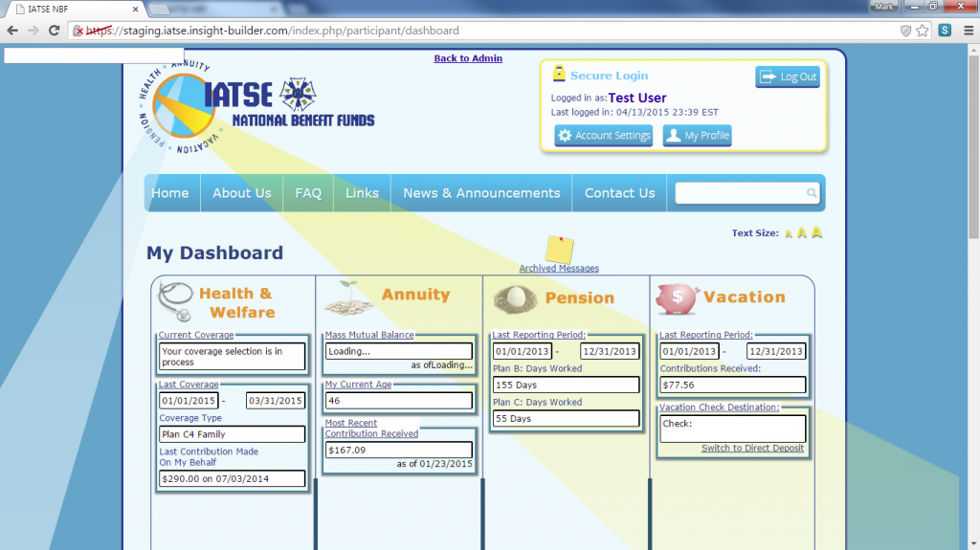Viewport: 980px width, 550px height.
Task: Click the page vertical scrollbar thumb
Action: coord(973,146)
